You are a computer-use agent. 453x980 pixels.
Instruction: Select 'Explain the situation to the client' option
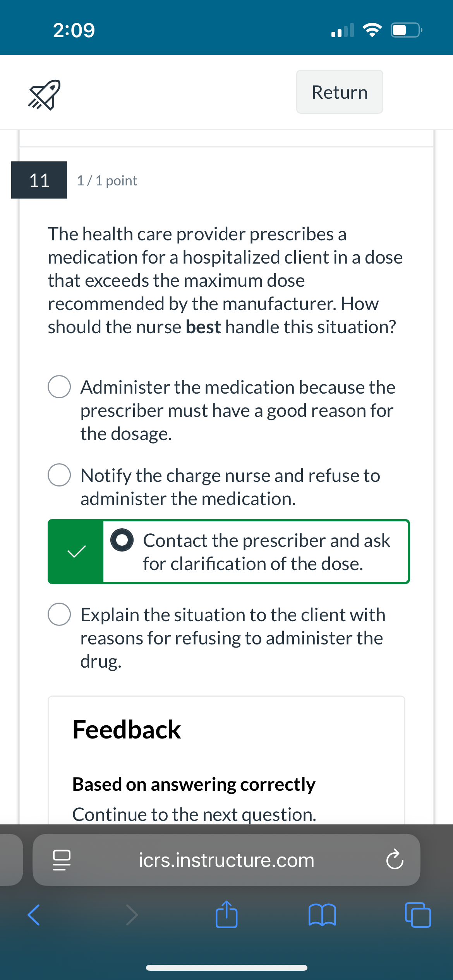point(59,614)
